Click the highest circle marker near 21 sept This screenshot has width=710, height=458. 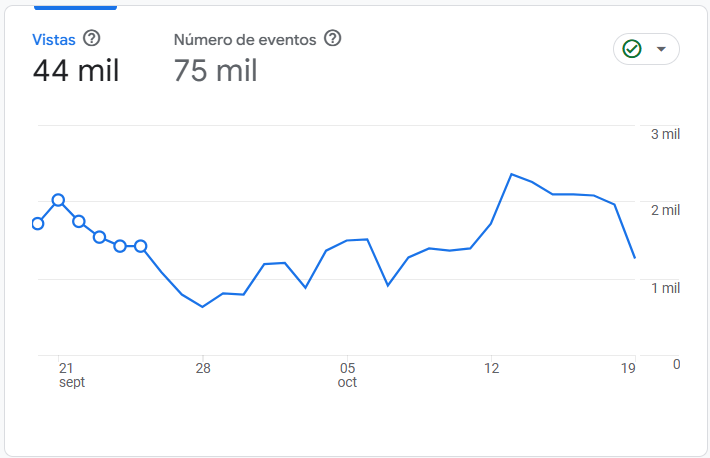(59, 200)
